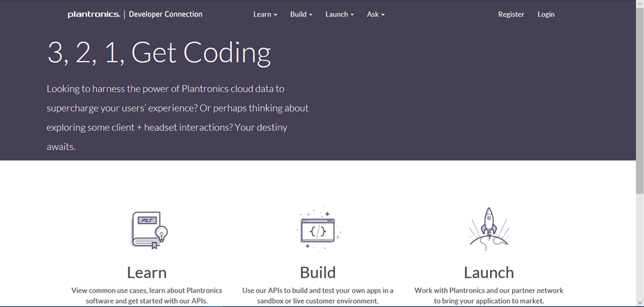The height and width of the screenshot is (307, 644).
Task: Expand the Launch dropdown menu
Action: 340,15
